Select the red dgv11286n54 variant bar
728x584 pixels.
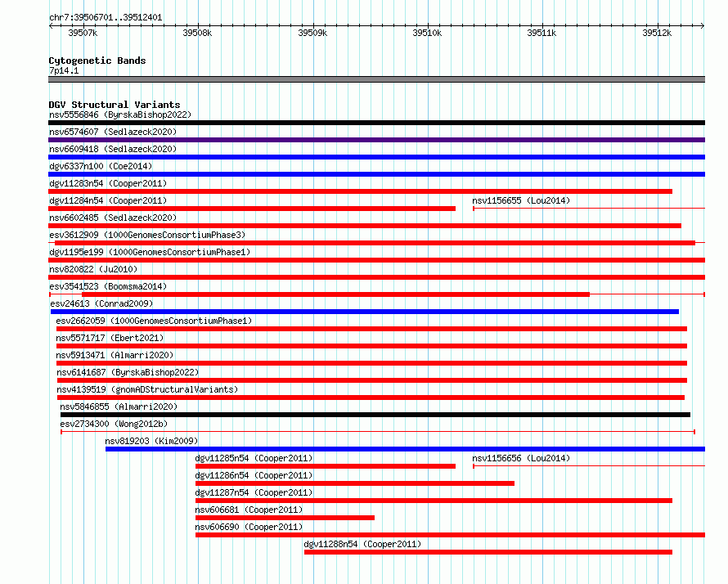[355, 483]
